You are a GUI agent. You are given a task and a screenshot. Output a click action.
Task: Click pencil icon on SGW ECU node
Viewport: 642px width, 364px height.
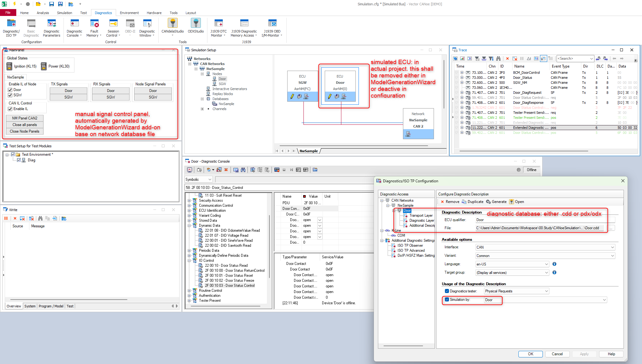[x=292, y=96]
